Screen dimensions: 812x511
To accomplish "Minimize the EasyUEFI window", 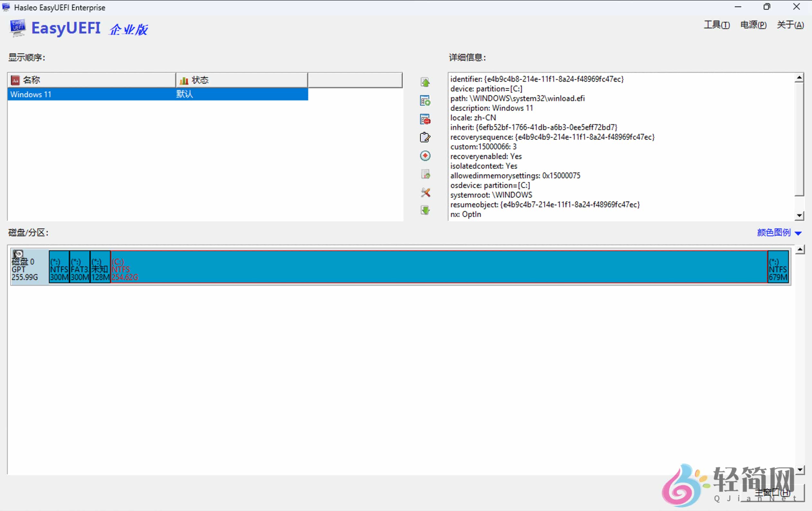I will coord(738,7).
